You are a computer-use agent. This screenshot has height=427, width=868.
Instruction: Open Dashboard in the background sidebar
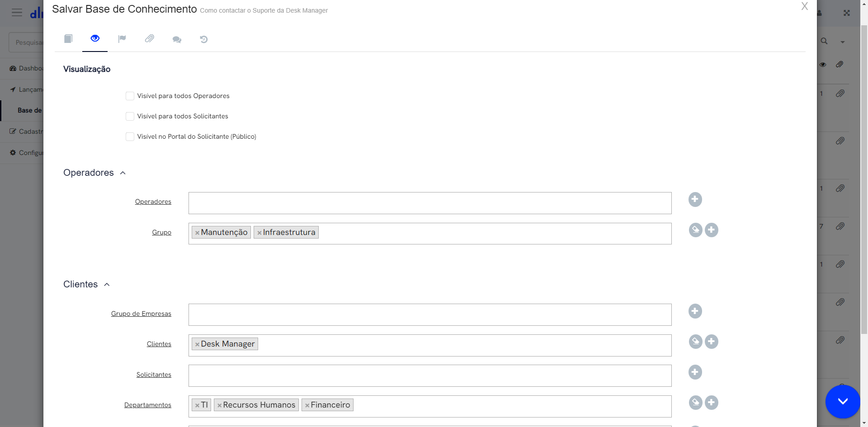pos(26,68)
